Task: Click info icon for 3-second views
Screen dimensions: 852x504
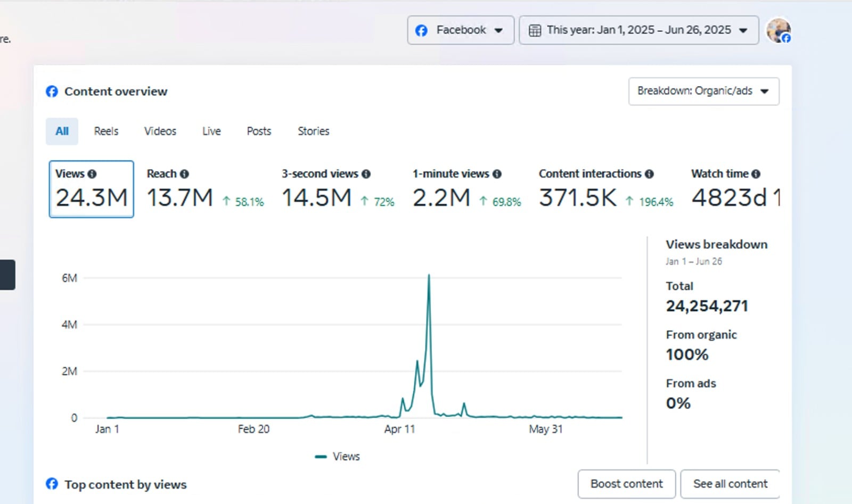Action: click(366, 174)
